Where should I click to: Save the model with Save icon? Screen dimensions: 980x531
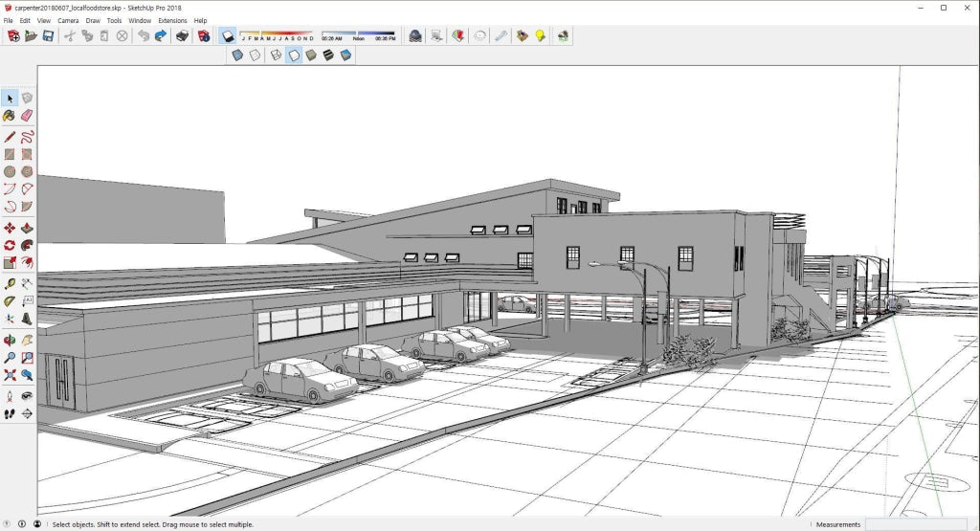(x=47, y=35)
